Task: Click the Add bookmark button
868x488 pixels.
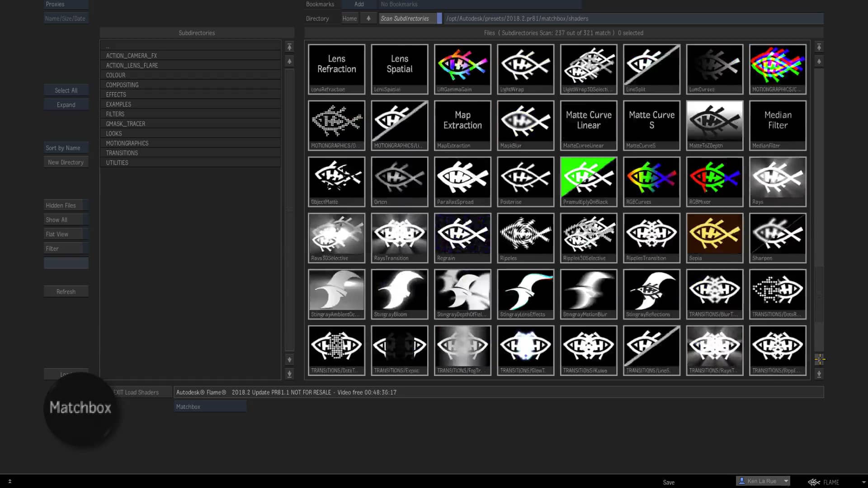Action: [359, 4]
